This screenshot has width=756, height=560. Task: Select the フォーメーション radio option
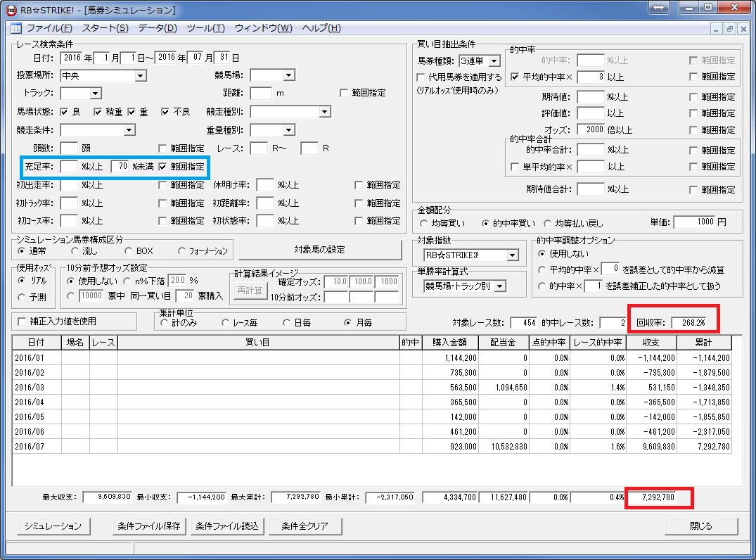181,251
